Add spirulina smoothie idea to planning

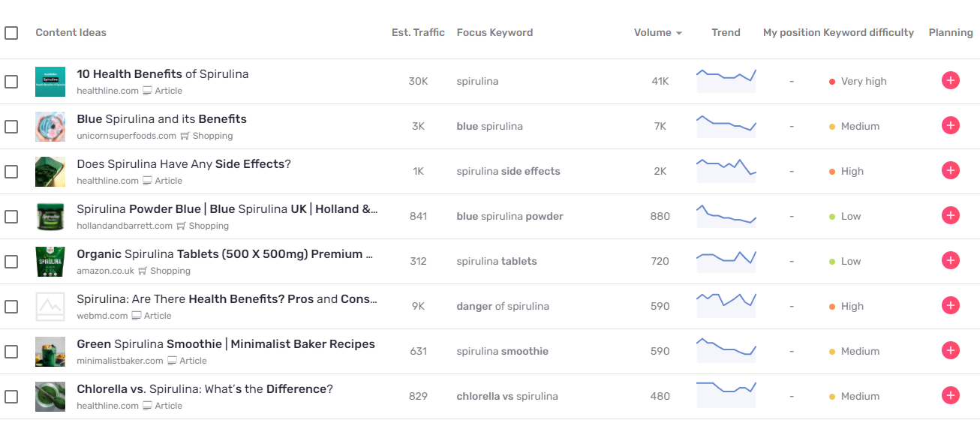pos(951,351)
